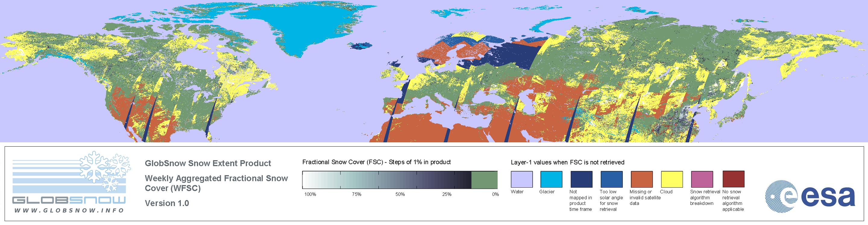The image size is (868, 225).
Task: Click the green 0% end of FSC scale
Action: pyautogui.click(x=484, y=180)
